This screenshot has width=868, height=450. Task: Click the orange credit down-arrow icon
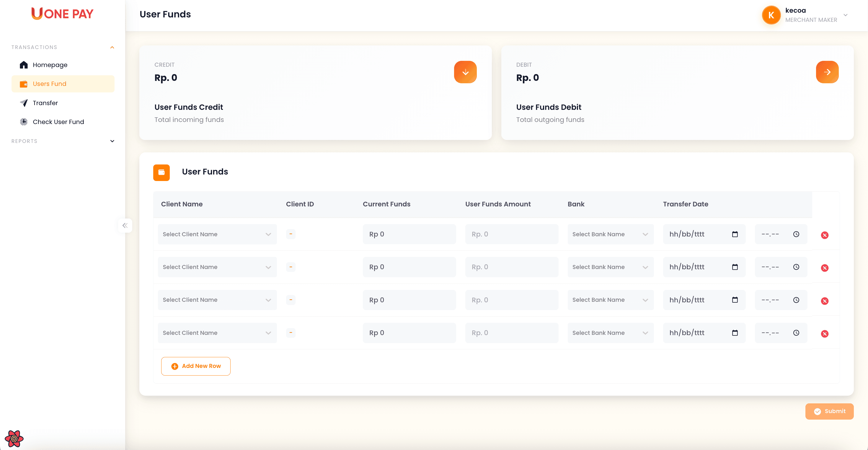pyautogui.click(x=465, y=72)
